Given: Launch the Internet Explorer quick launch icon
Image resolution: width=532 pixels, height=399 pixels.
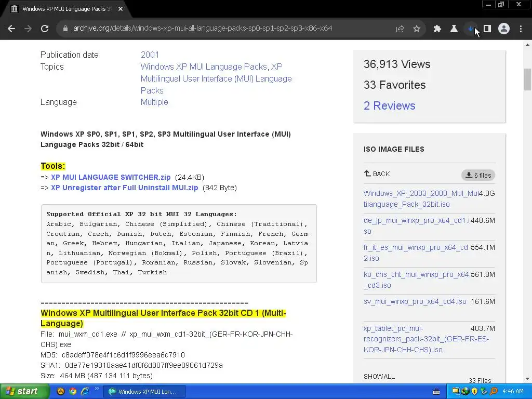Looking at the screenshot, I should click(x=85, y=392).
